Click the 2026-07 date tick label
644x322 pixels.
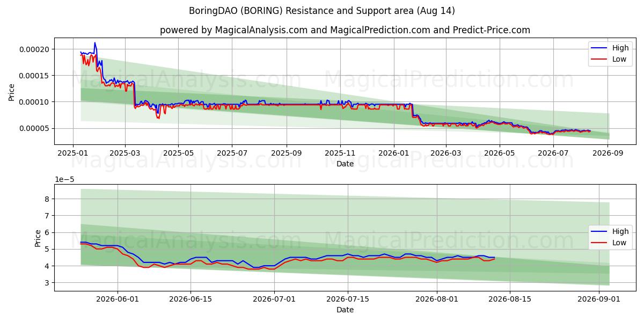click(x=553, y=153)
